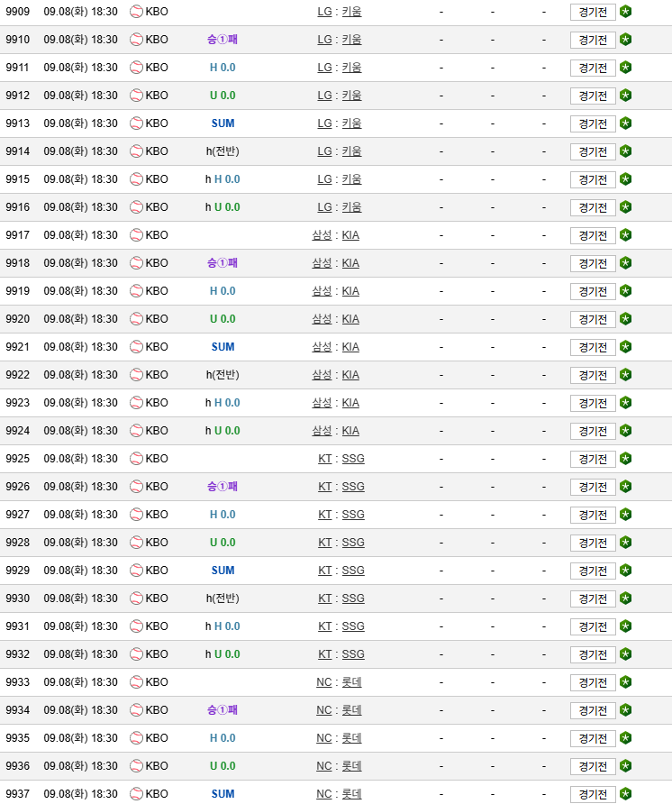Image resolution: width=672 pixels, height=804 pixels.
Task: Open the KIA team link in row 9922
Action: pos(350,375)
